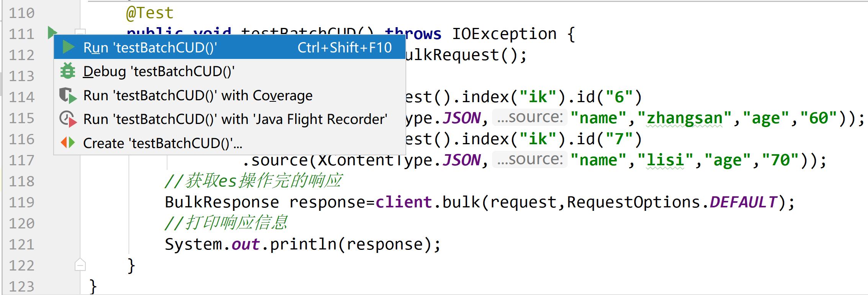Image resolution: width=868 pixels, height=295 pixels.
Task: Click System.out.println(response) statement
Action: coord(303,244)
